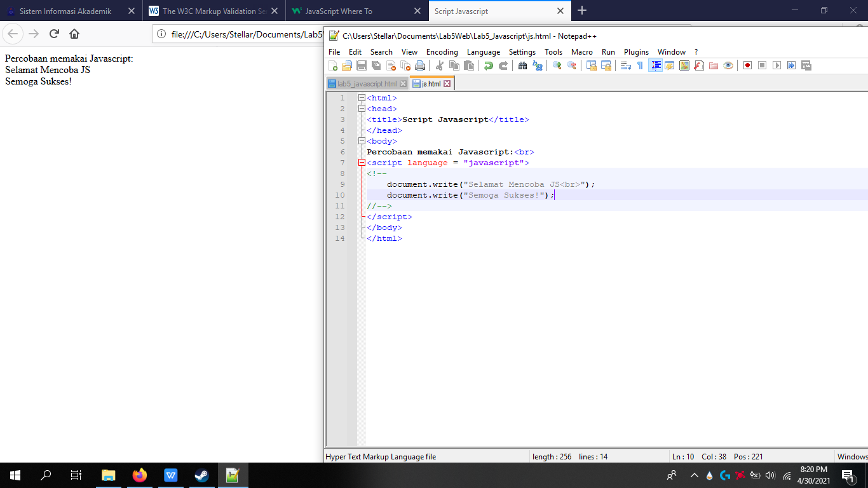Click the Synchronize Vertical Scrolling icon
This screenshot has width=868, height=488.
tap(591, 65)
